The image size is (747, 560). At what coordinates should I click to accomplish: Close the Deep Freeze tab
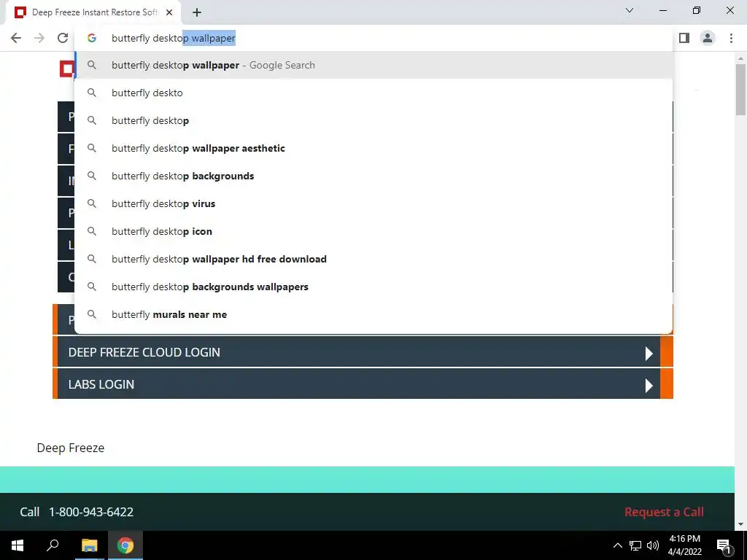click(169, 12)
